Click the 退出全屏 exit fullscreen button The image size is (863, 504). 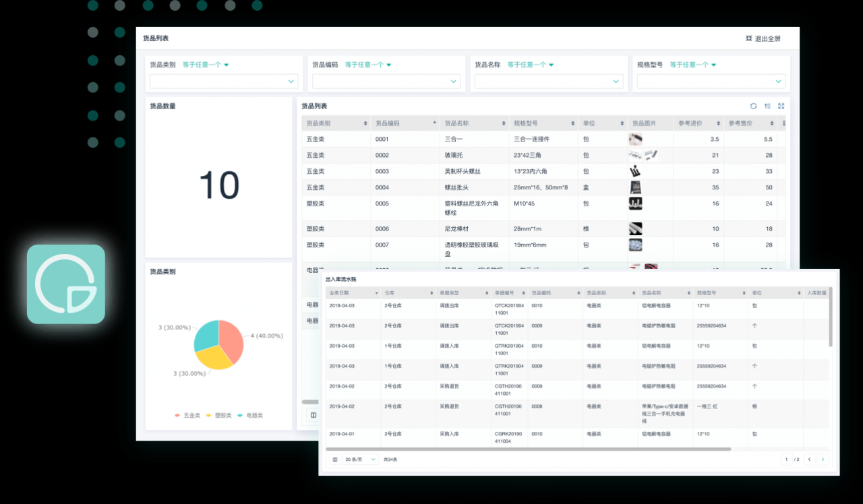[x=763, y=38]
